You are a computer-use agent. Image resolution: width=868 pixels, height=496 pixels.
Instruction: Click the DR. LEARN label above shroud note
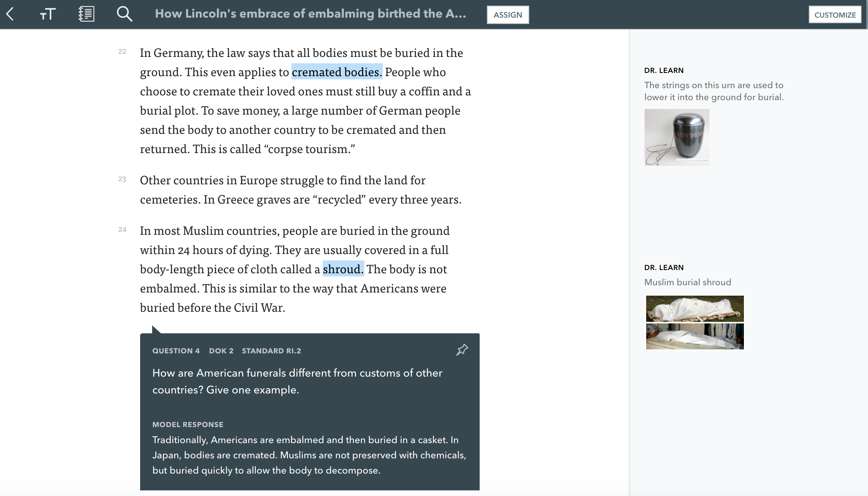(x=664, y=268)
